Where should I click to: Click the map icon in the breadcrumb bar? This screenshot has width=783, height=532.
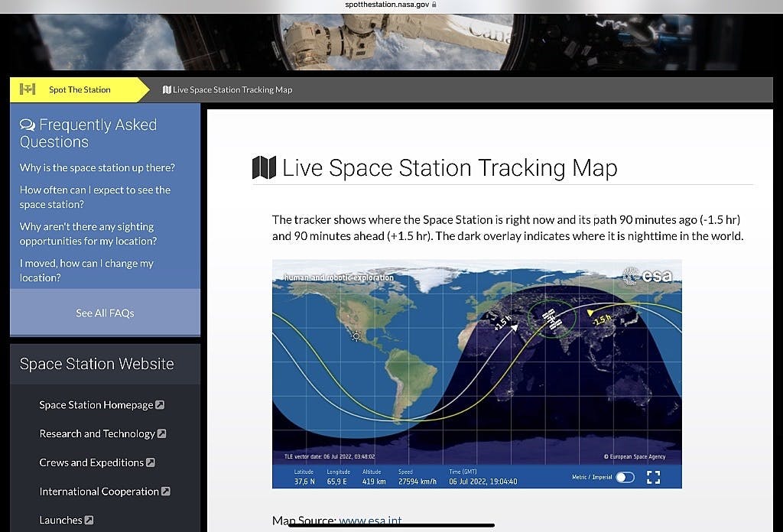167,89
